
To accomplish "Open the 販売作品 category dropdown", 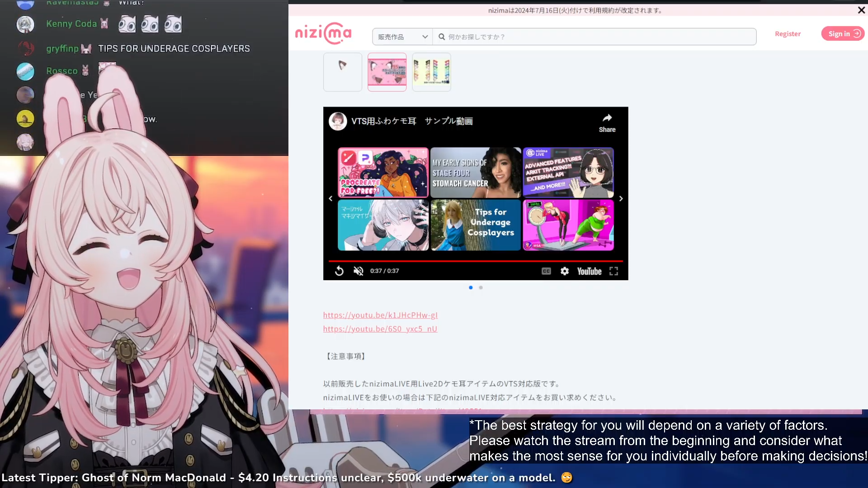I will pos(402,37).
